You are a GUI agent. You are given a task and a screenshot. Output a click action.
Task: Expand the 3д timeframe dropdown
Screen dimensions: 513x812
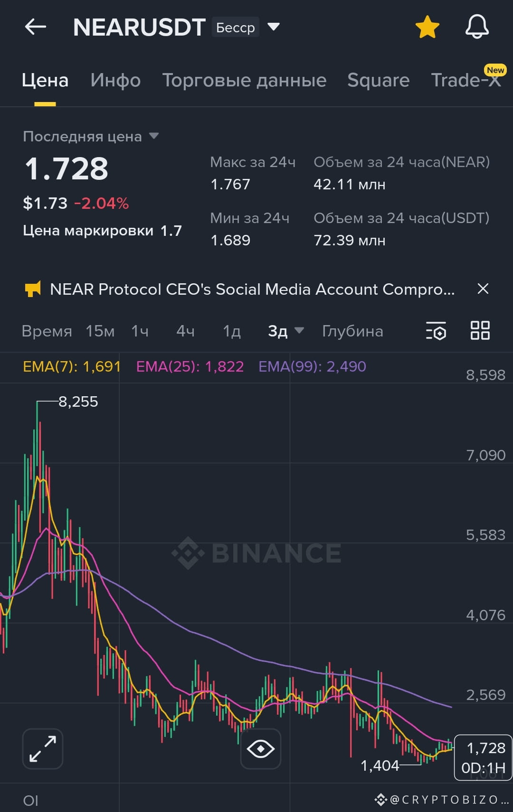(x=286, y=331)
